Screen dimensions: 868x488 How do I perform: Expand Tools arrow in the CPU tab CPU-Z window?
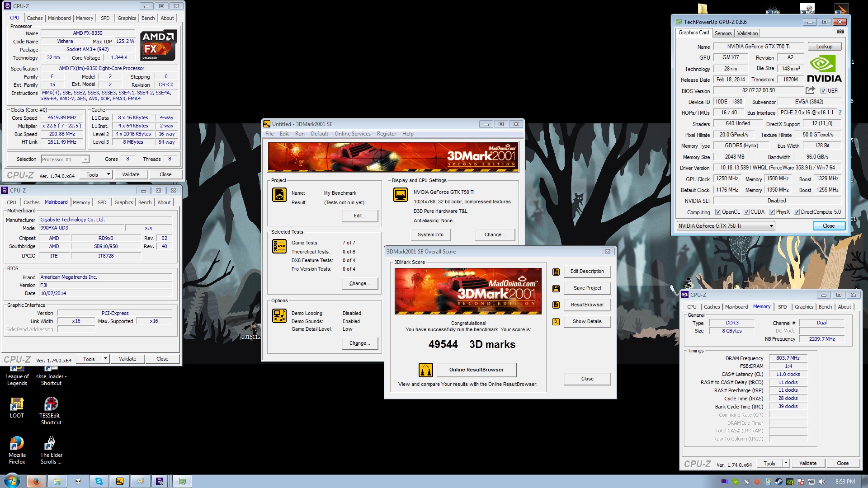tap(108, 174)
